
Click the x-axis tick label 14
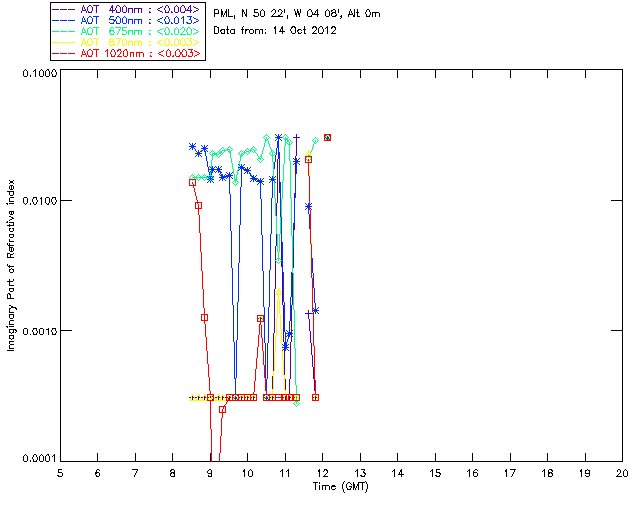pyautogui.click(x=397, y=473)
